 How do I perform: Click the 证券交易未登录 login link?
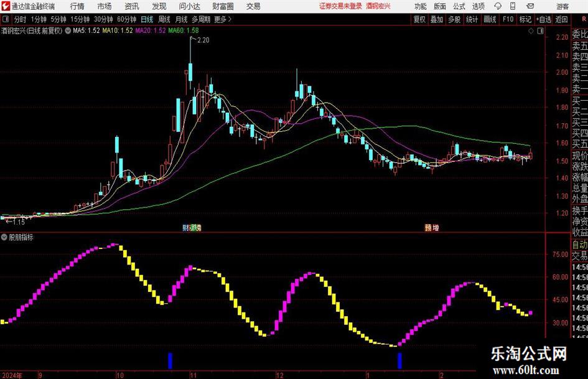tap(340, 6)
